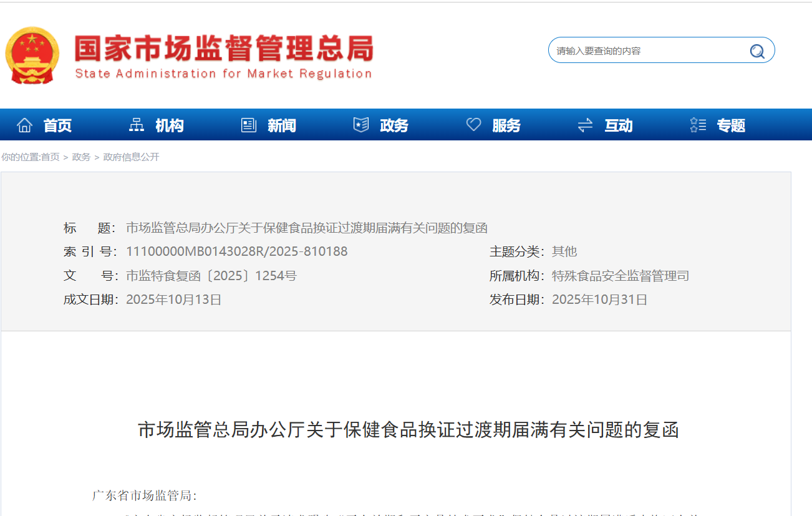Open the 首页 navigation menu
The image size is (812, 516).
click(x=57, y=125)
